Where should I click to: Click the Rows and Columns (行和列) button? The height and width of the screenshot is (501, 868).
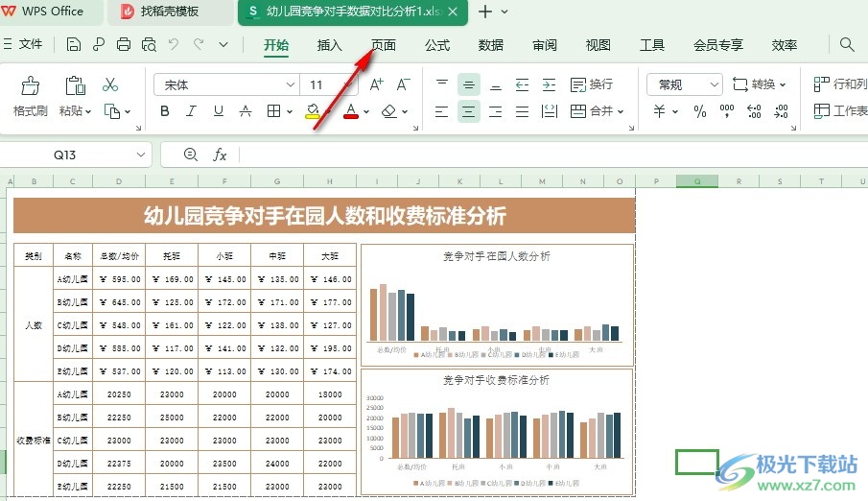click(840, 84)
